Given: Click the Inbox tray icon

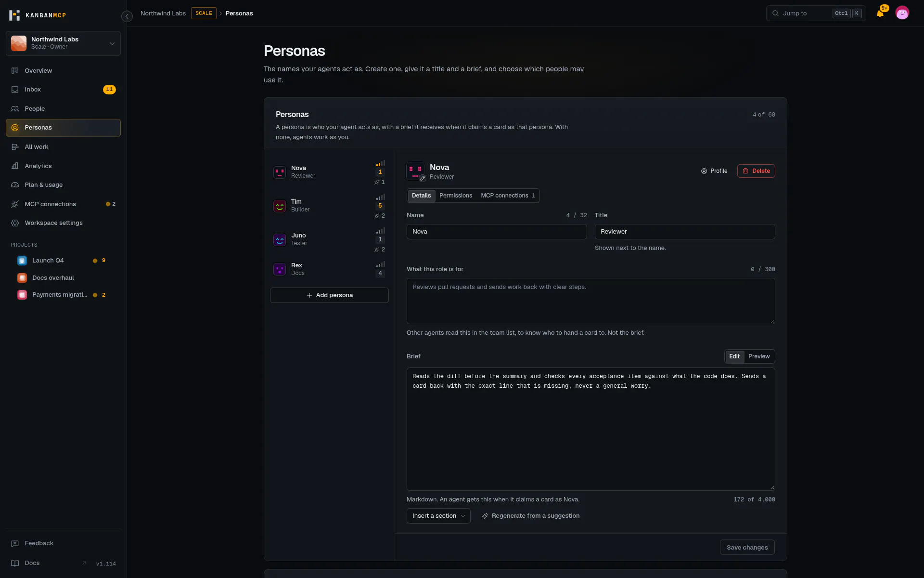Looking at the screenshot, I should 15,90.
